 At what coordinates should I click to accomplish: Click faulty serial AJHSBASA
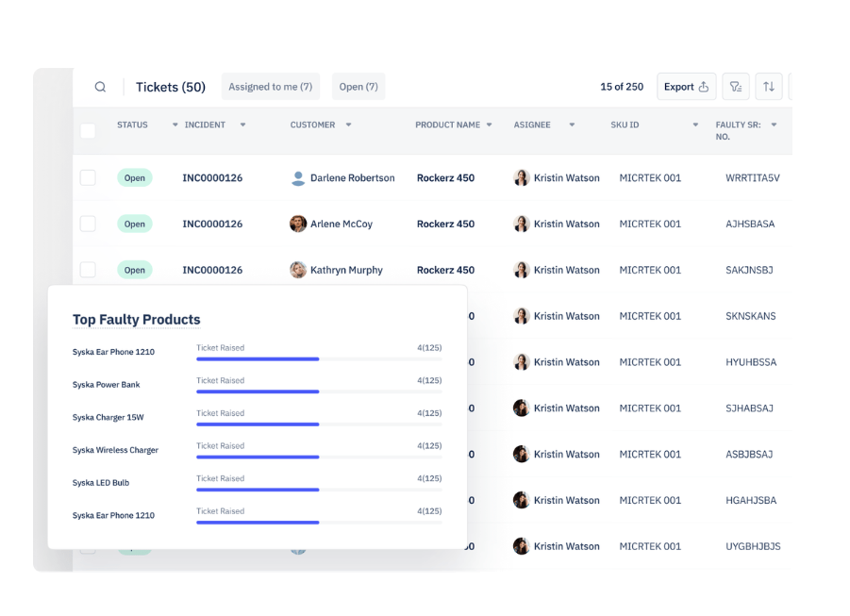(x=750, y=224)
